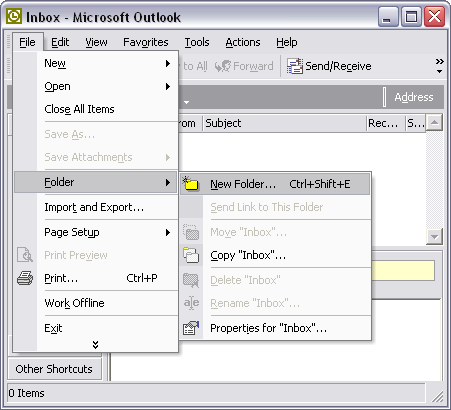This screenshot has width=451, height=410.
Task: Click the Forward toolbar button icon
Action: point(223,66)
